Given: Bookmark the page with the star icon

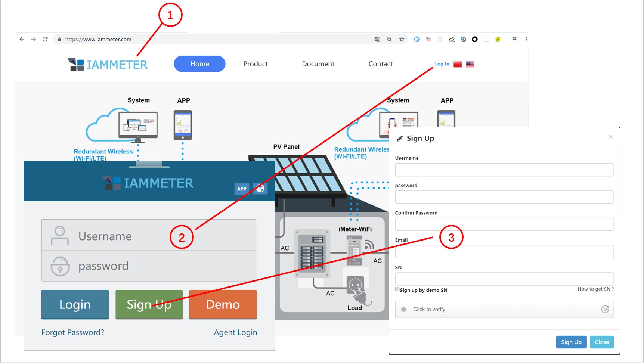Looking at the screenshot, I should [402, 39].
